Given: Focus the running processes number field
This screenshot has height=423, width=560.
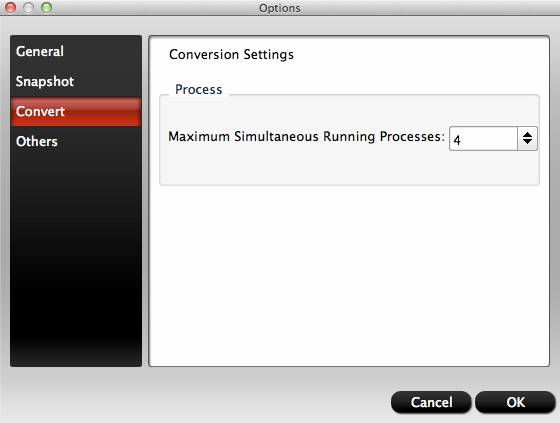Looking at the screenshot, I should coord(483,138).
